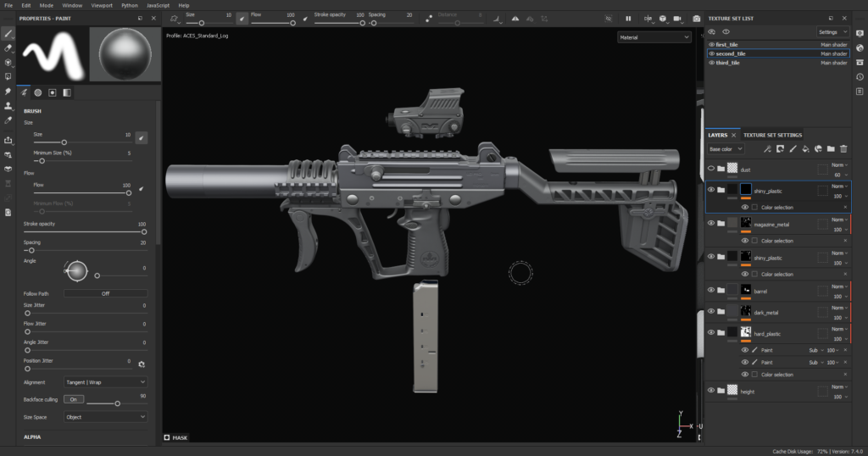Hide the first_tile texture set
868x456 pixels.
click(711, 45)
